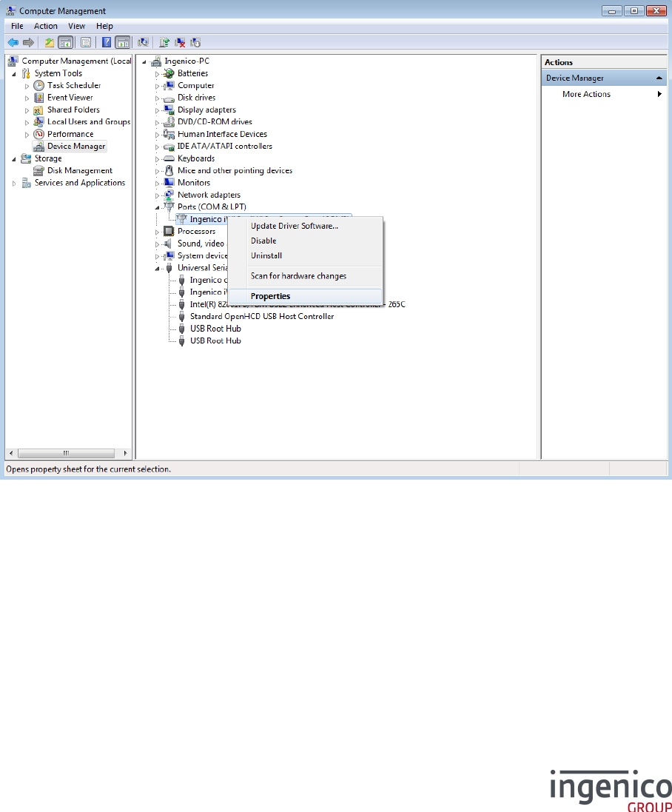Open the View menu
Image resolution: width=672 pixels, height=812 pixels.
(77, 26)
